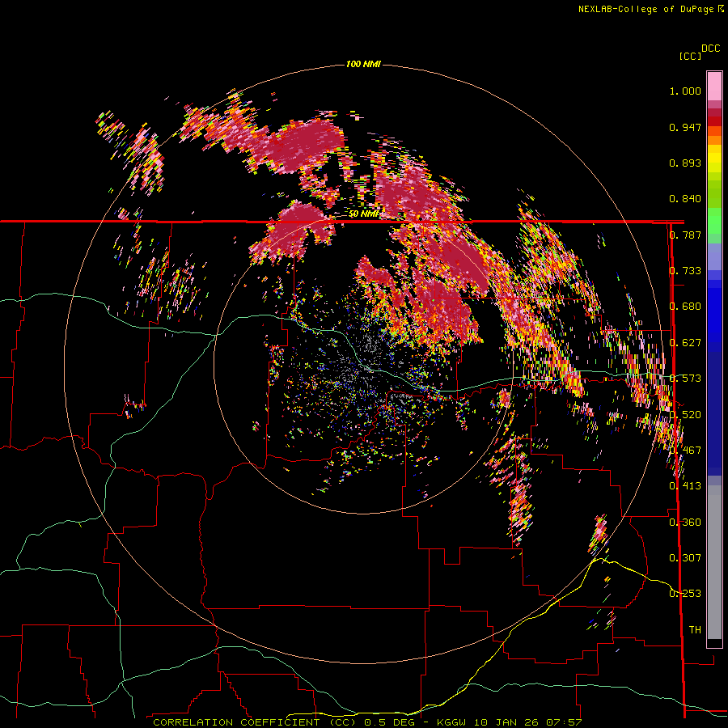This screenshot has height=728, width=728.
Task: Click the 0.467 value on the color scale
Action: [x=685, y=451]
